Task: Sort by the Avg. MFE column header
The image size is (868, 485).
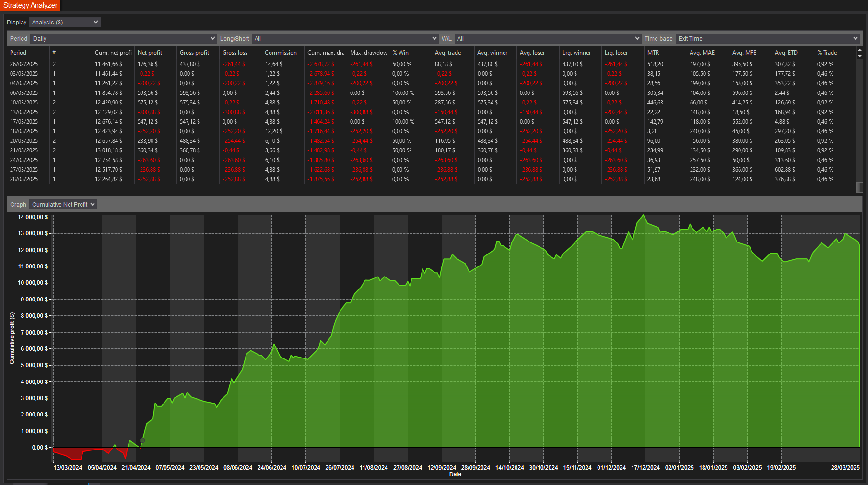Action: click(x=750, y=53)
